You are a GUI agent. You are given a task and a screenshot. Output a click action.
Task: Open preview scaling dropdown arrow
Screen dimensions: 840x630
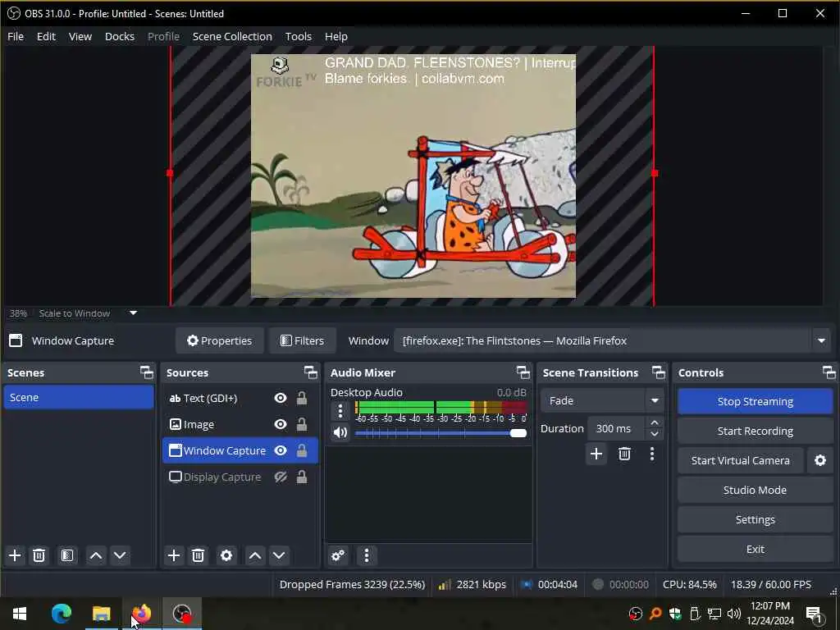(134, 313)
